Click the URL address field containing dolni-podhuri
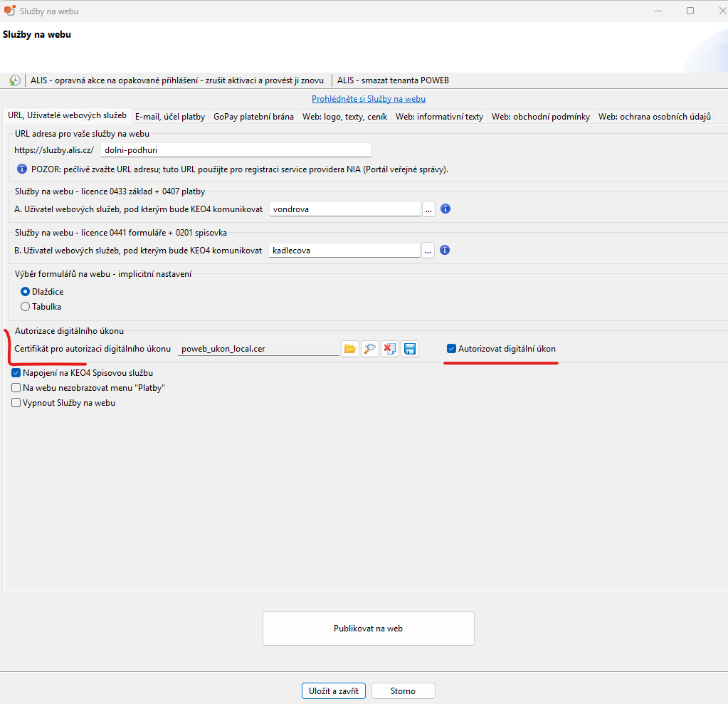The image size is (728, 704). pyautogui.click(x=236, y=150)
